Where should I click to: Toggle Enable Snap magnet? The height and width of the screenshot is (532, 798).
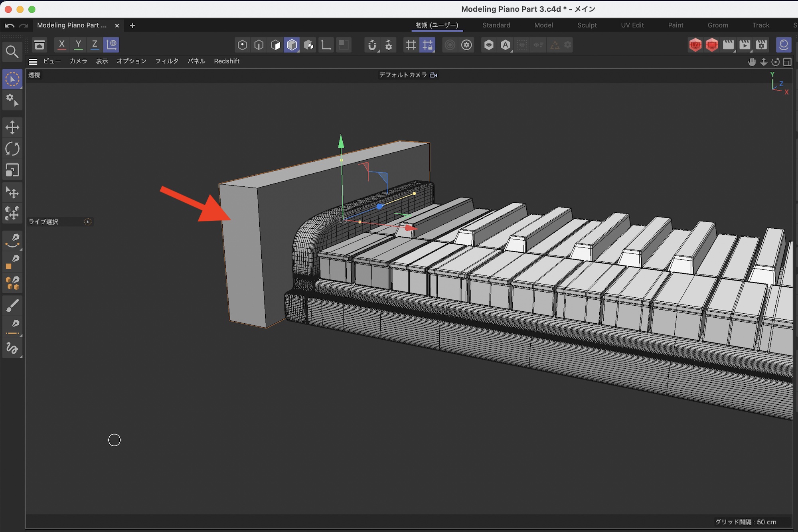(x=372, y=45)
